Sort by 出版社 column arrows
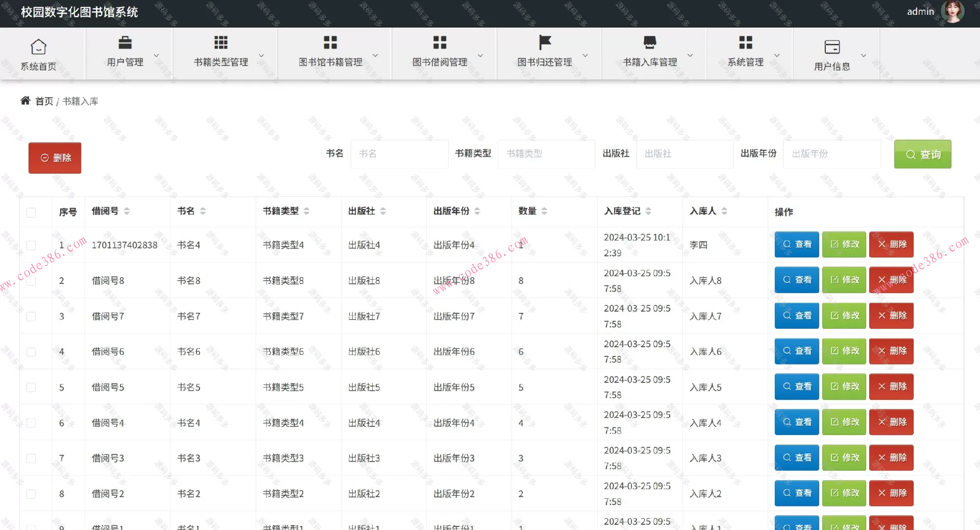Viewport: 980px width, 530px height. pyautogui.click(x=383, y=211)
